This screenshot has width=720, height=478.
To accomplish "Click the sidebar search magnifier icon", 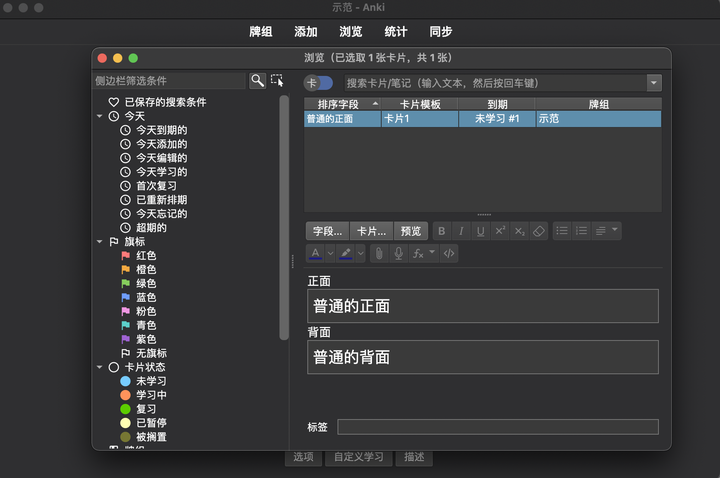I will coord(257,81).
